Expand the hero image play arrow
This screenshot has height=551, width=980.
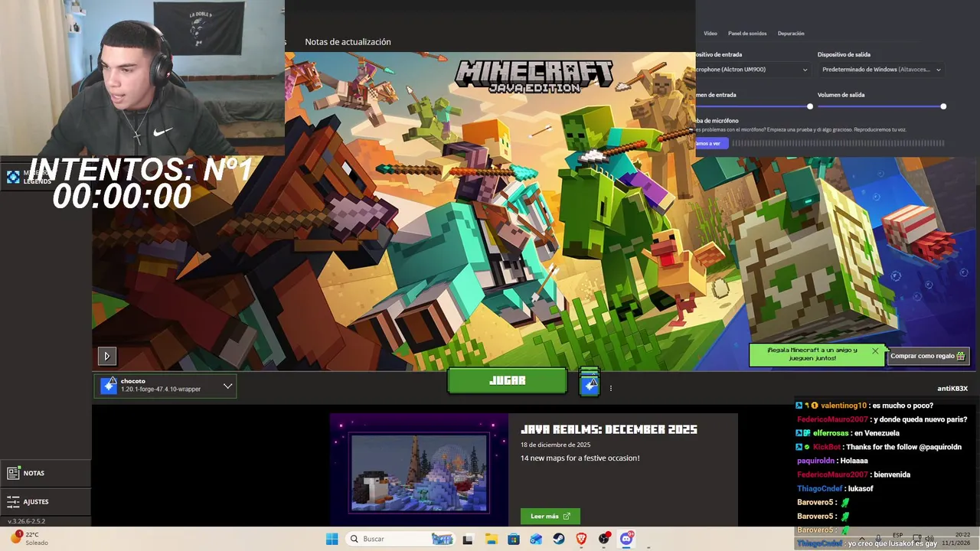click(106, 356)
